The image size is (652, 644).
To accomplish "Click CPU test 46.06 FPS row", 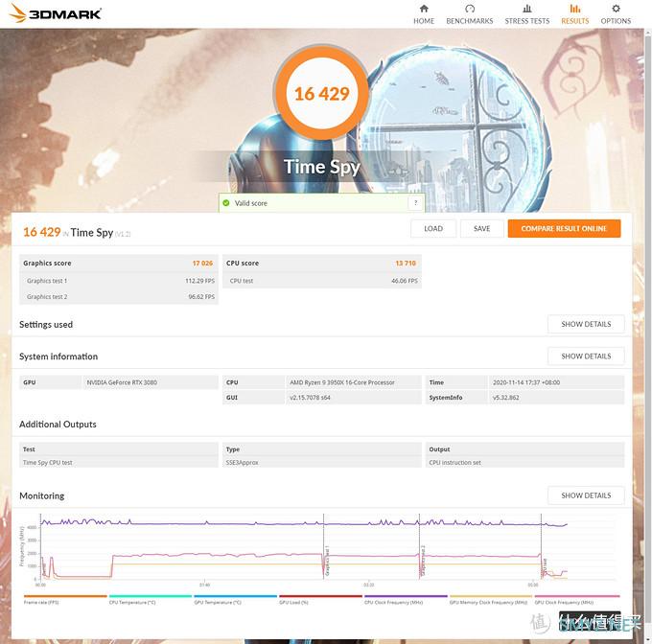I will (322, 281).
